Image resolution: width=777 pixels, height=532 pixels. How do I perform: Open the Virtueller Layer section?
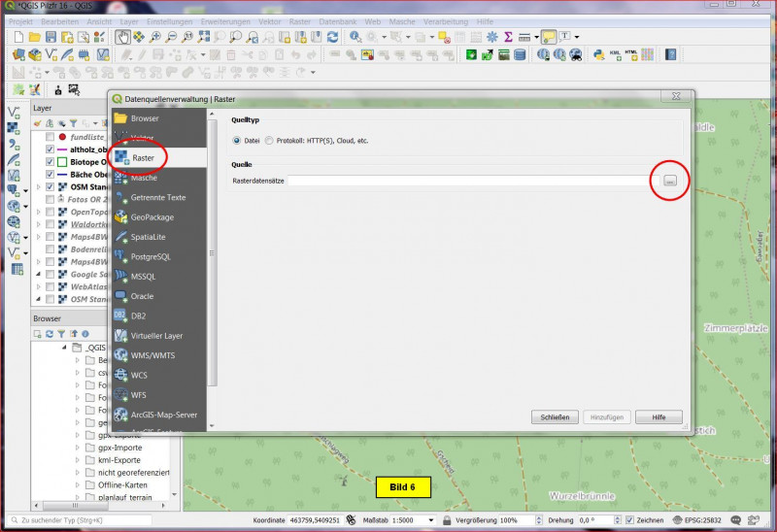[x=155, y=336]
